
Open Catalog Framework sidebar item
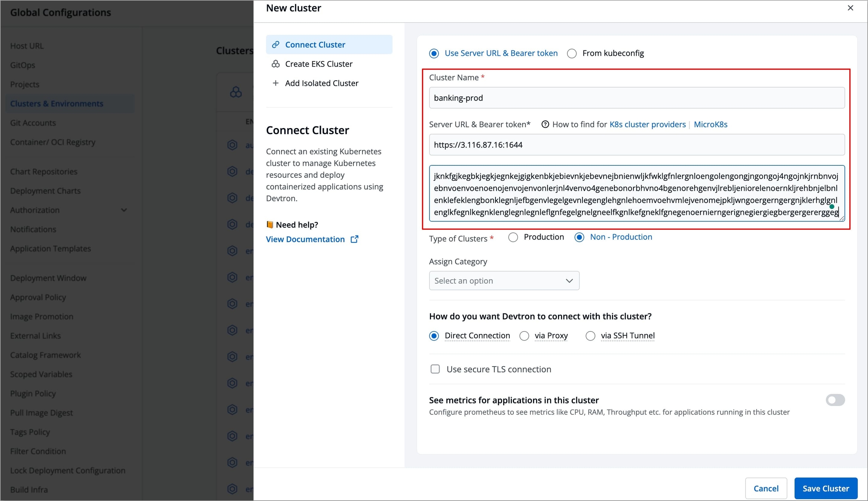[x=45, y=354]
